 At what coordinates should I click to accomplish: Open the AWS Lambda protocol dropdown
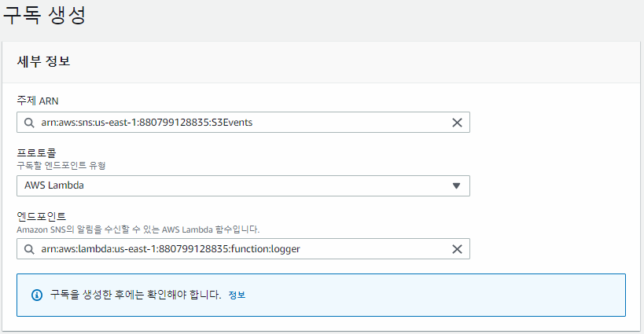pos(243,186)
